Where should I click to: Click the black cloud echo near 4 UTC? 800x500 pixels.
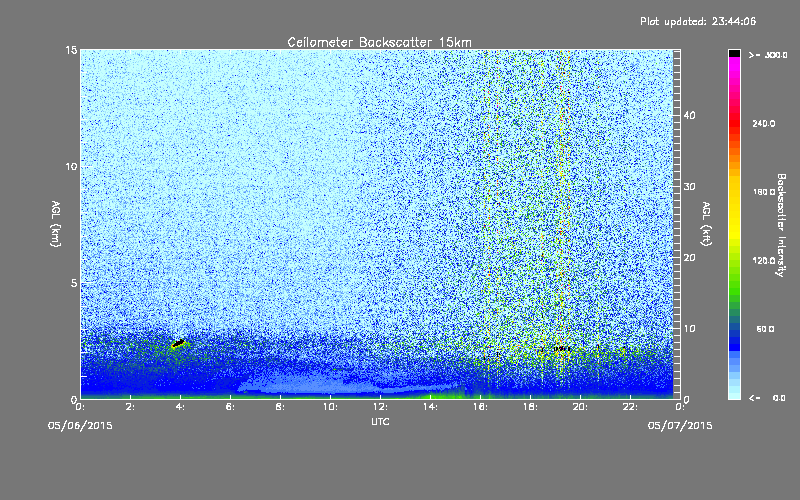[x=178, y=343]
